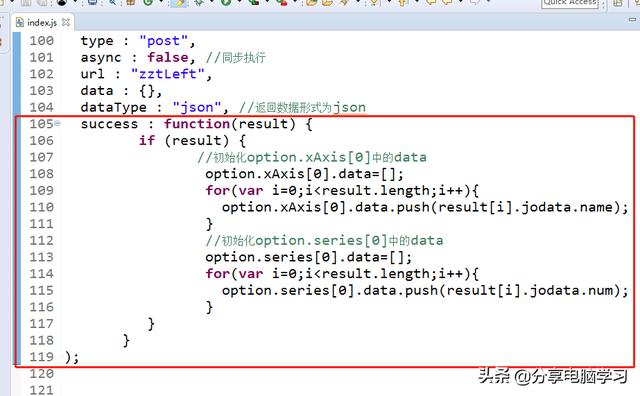Click the "post" string on line 100
This screenshot has height=396, width=640.
[x=163, y=41]
